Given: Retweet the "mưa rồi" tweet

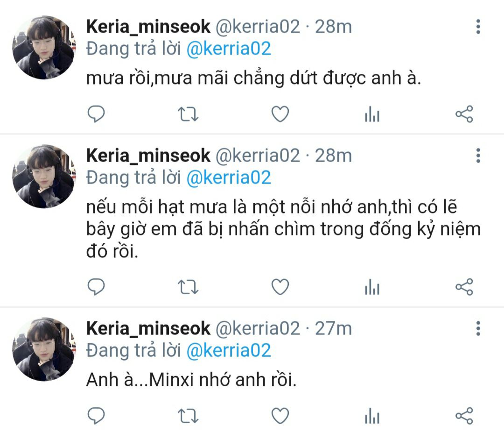Looking at the screenshot, I should click(x=188, y=114).
